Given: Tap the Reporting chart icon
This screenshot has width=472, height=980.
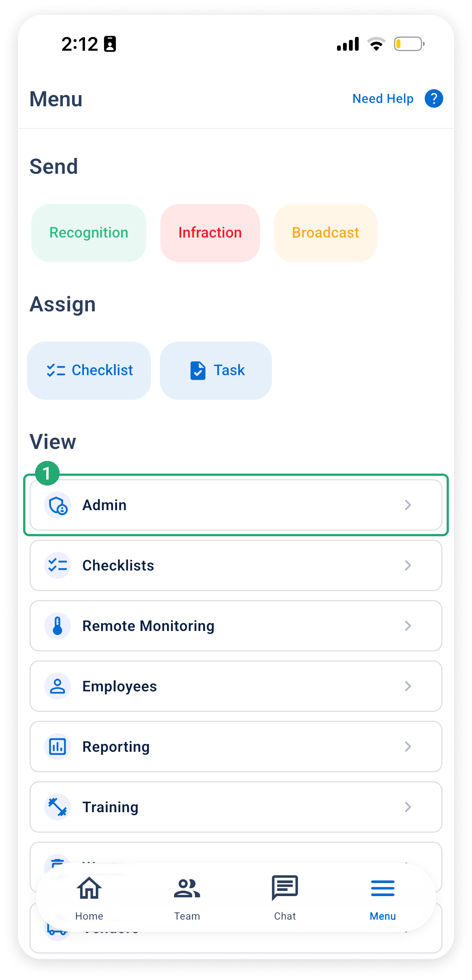Looking at the screenshot, I should tap(57, 747).
